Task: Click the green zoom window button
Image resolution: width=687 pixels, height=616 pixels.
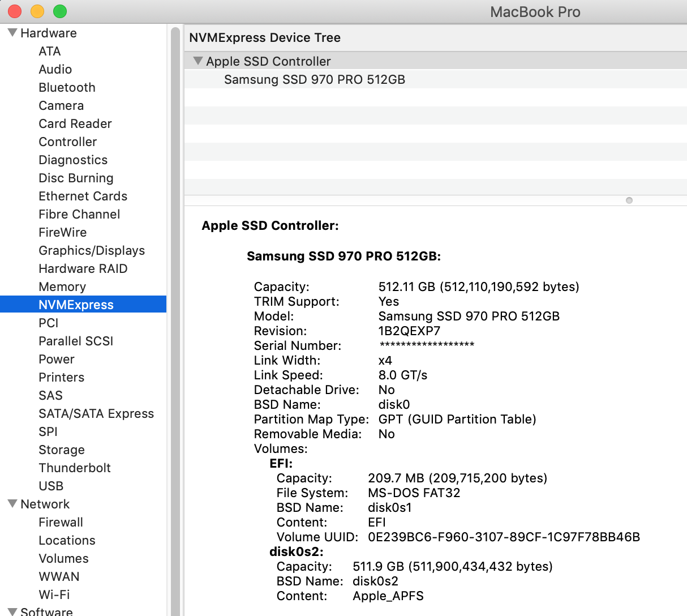Action: (60, 11)
